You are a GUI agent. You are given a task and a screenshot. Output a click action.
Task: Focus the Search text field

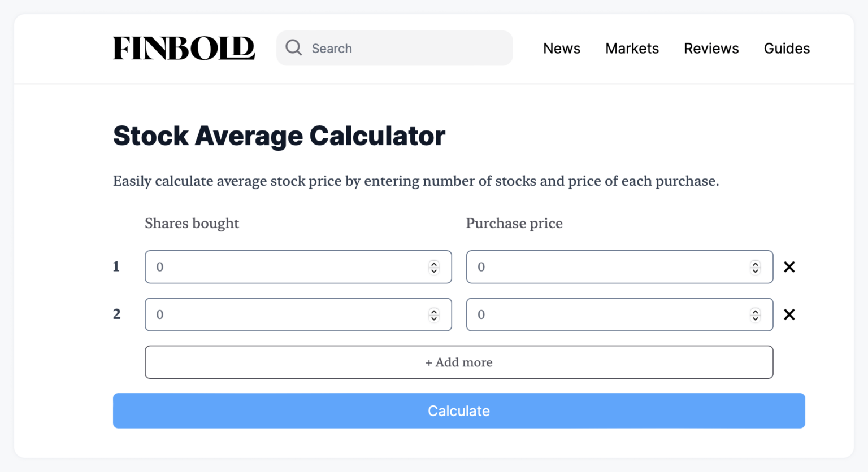pyautogui.click(x=407, y=49)
